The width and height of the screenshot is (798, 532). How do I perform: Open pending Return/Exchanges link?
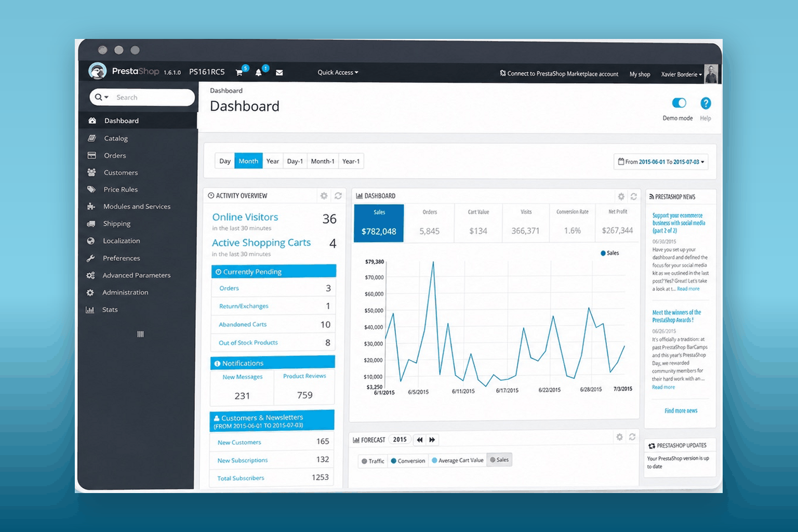tap(244, 306)
